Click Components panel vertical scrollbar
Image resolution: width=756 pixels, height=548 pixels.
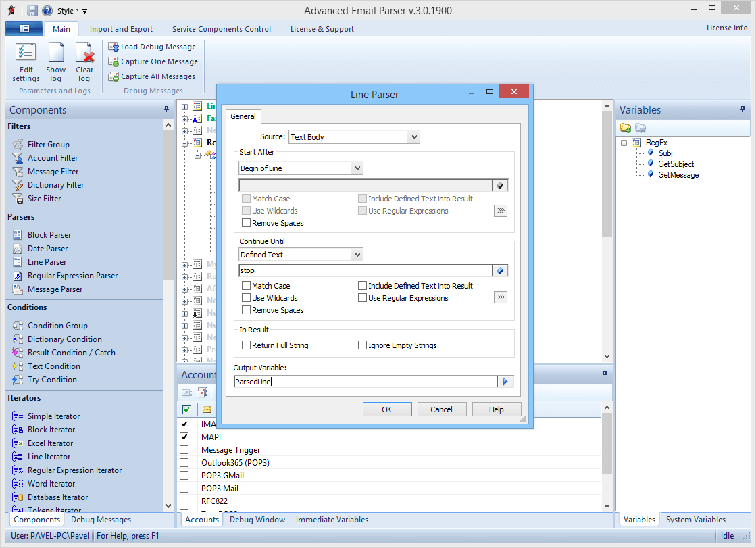(x=168, y=316)
